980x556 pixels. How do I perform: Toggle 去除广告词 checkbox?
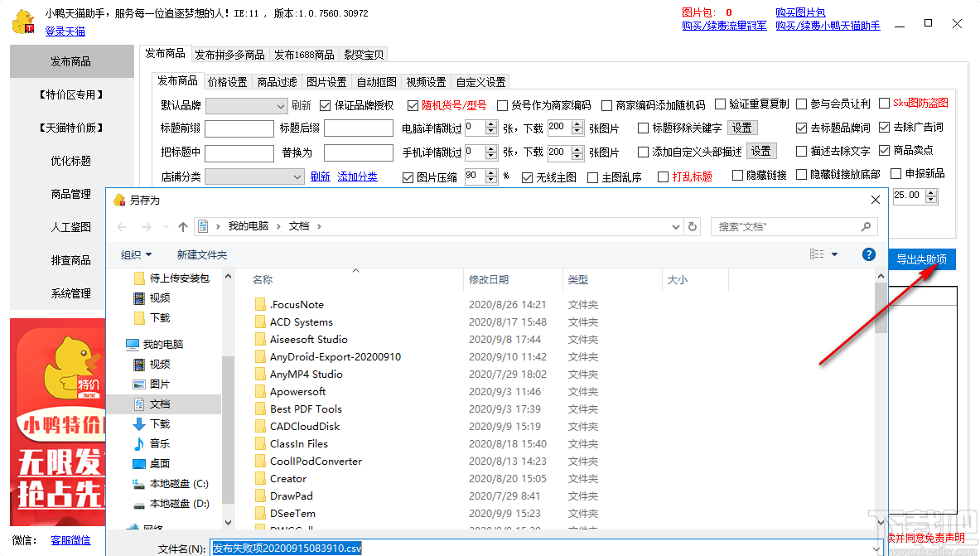[x=885, y=127]
